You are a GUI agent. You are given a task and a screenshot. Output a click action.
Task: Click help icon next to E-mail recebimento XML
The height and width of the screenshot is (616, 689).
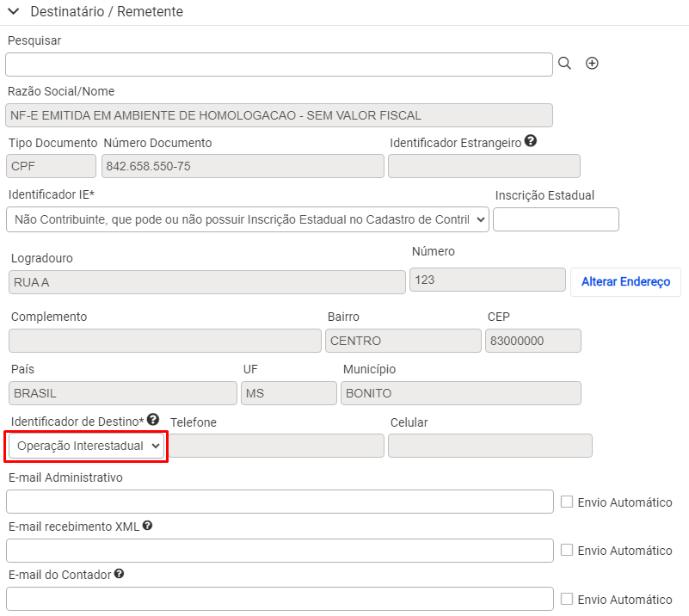148,526
